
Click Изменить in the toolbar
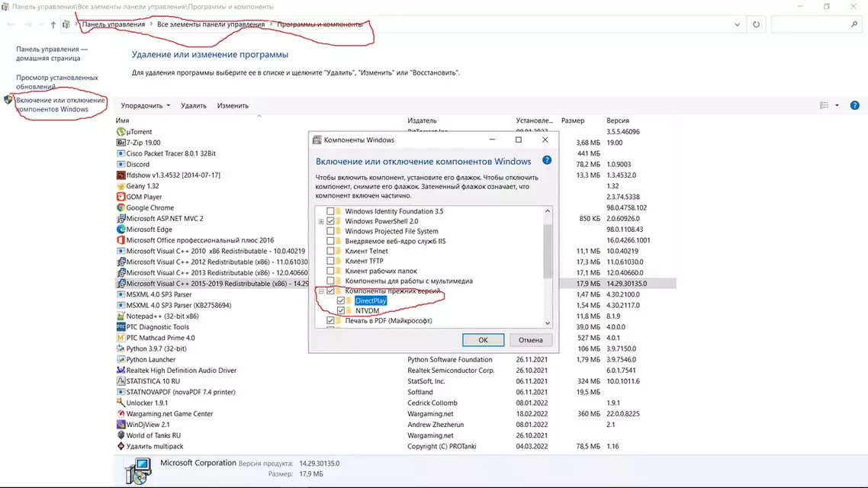click(x=233, y=106)
